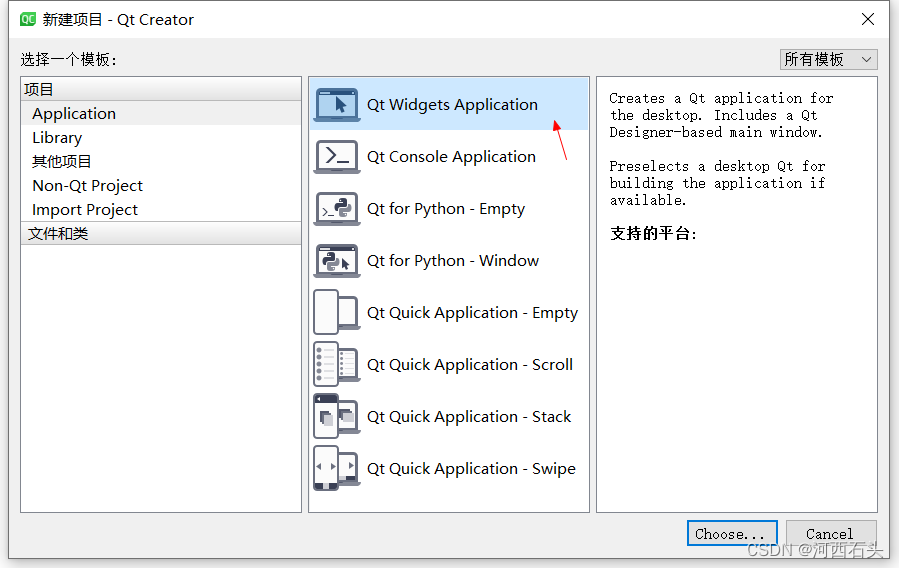Screen dimensions: 899x568
Task: Click the Qt Quick Application Swipe icon
Action: click(x=337, y=468)
